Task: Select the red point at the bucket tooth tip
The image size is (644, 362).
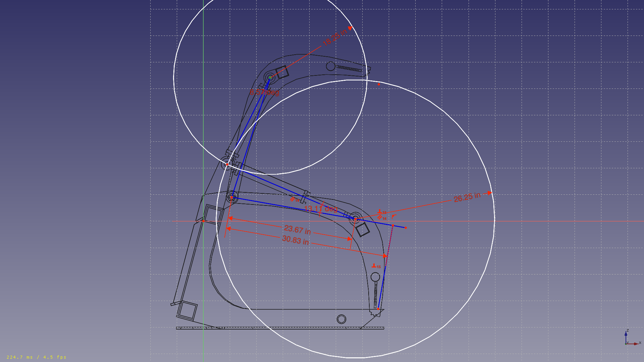Action: coord(378,309)
